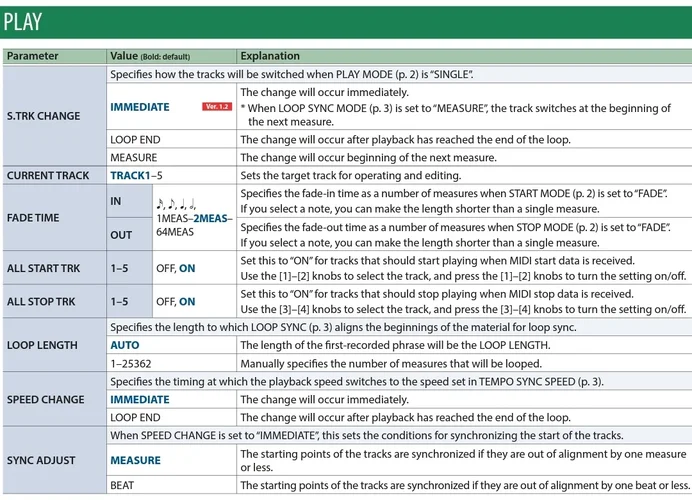
Task: Click the 1–5 cell in ALL START TRK
Action: coord(129,268)
